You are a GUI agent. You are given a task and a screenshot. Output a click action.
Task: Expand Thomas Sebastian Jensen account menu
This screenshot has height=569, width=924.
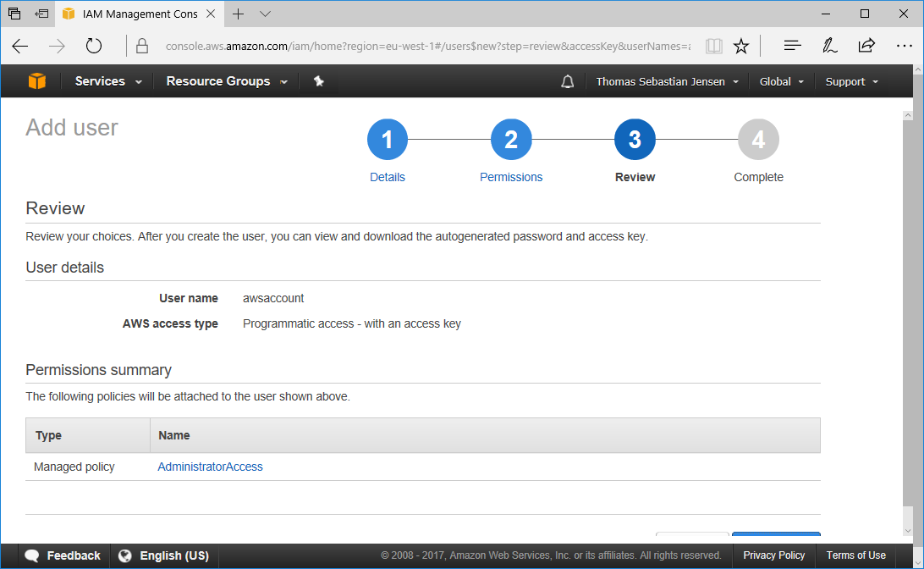pos(667,82)
